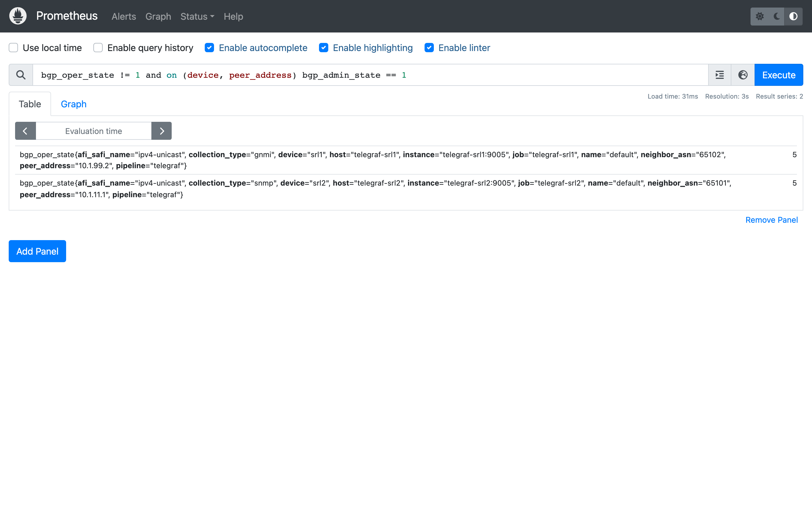This screenshot has height=522, width=812.
Task: Click the search magnifier icon beside query
Action: (21, 75)
